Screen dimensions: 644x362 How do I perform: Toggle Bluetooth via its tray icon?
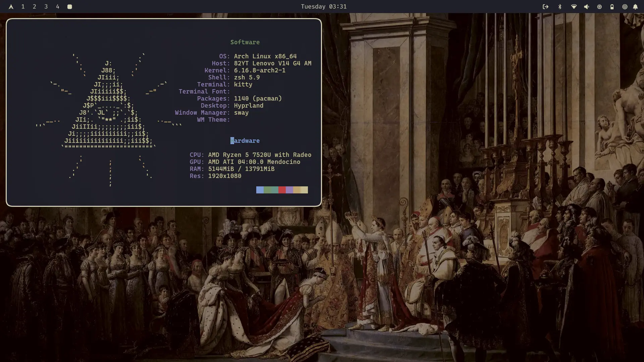[559, 6]
